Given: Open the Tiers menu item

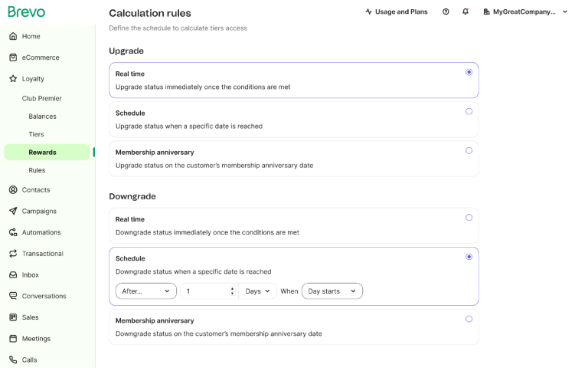Looking at the screenshot, I should pos(37,134).
